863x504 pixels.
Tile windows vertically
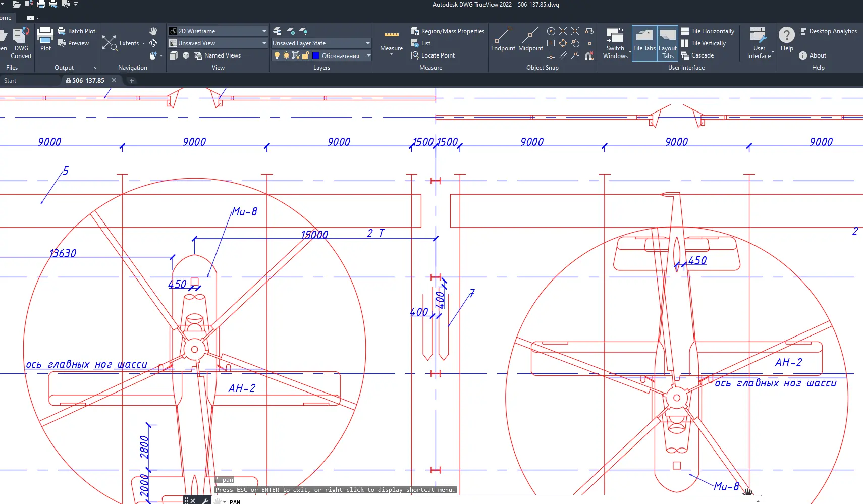coord(703,43)
